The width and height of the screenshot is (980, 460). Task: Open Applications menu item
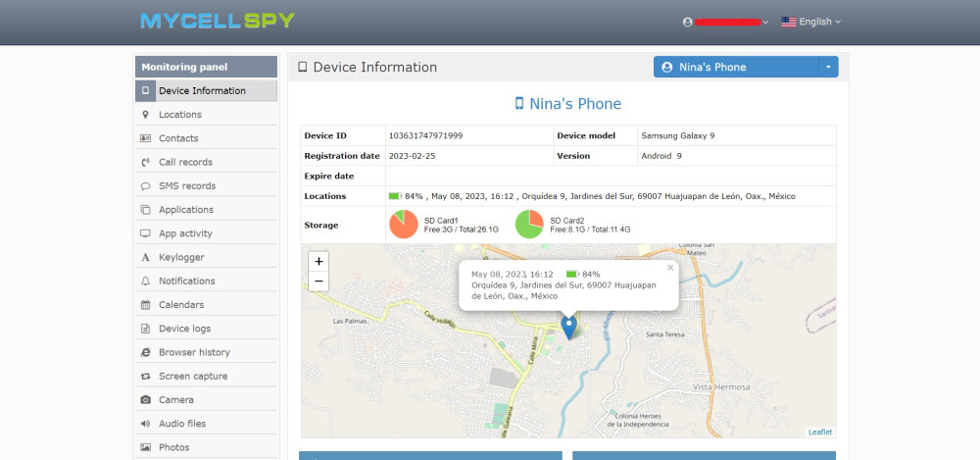206,210
